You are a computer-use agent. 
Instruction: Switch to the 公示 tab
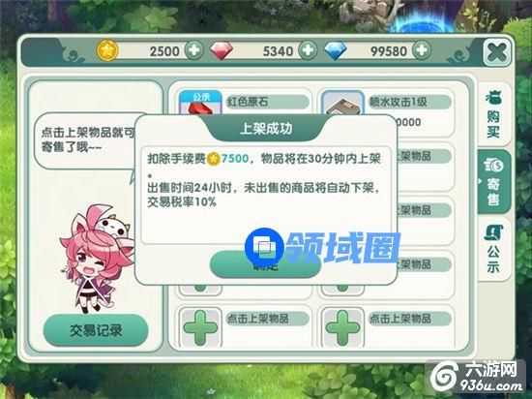[493, 249]
